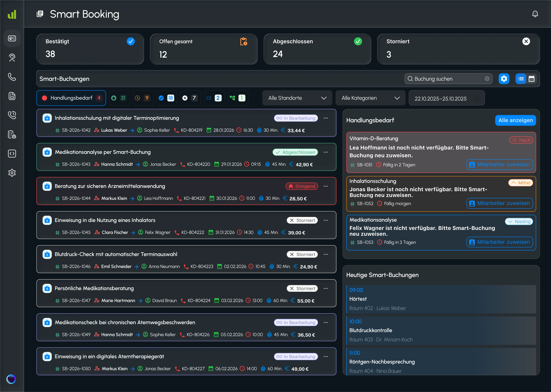Open more options for the Dringend booking
The height and width of the screenshot is (392, 551).
click(326, 186)
